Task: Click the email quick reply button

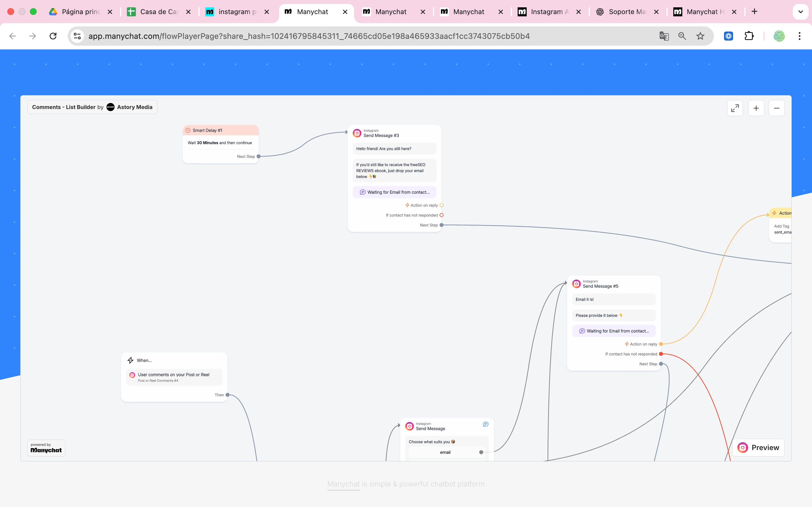Action: [445, 452]
